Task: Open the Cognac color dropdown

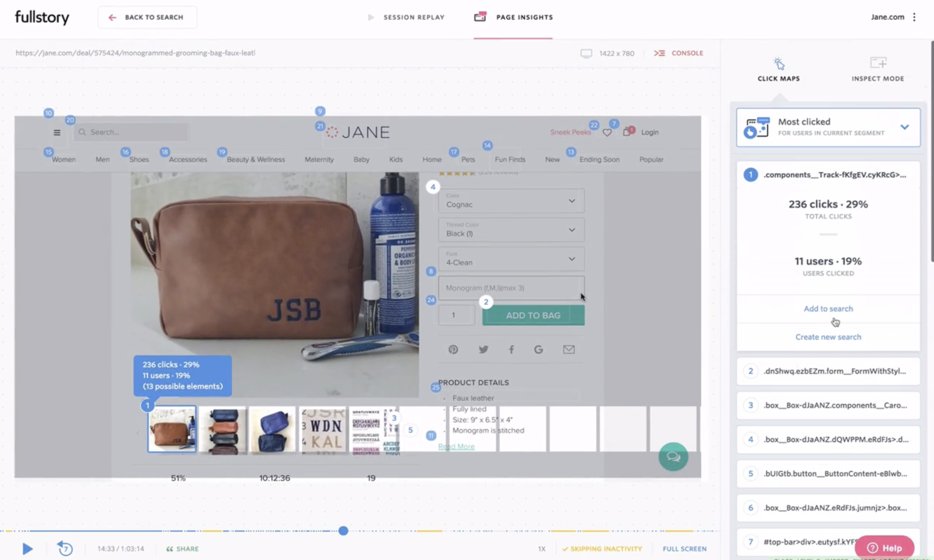Action: tap(511, 201)
